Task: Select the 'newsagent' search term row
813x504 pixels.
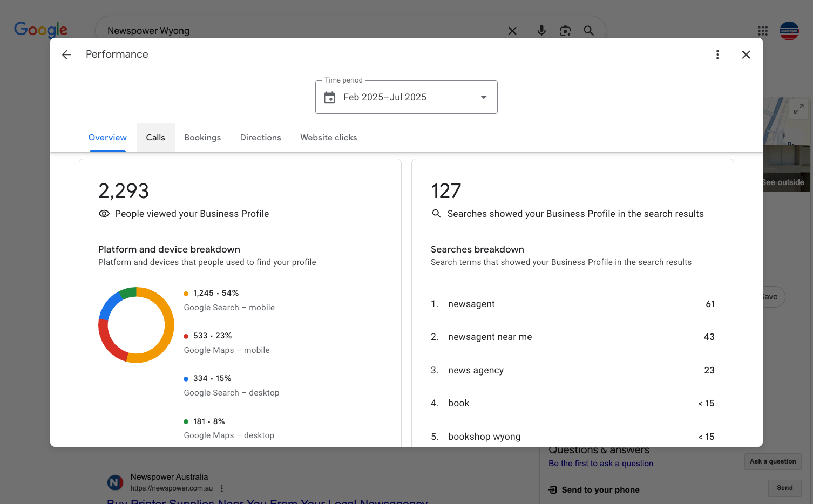Action: (573, 304)
